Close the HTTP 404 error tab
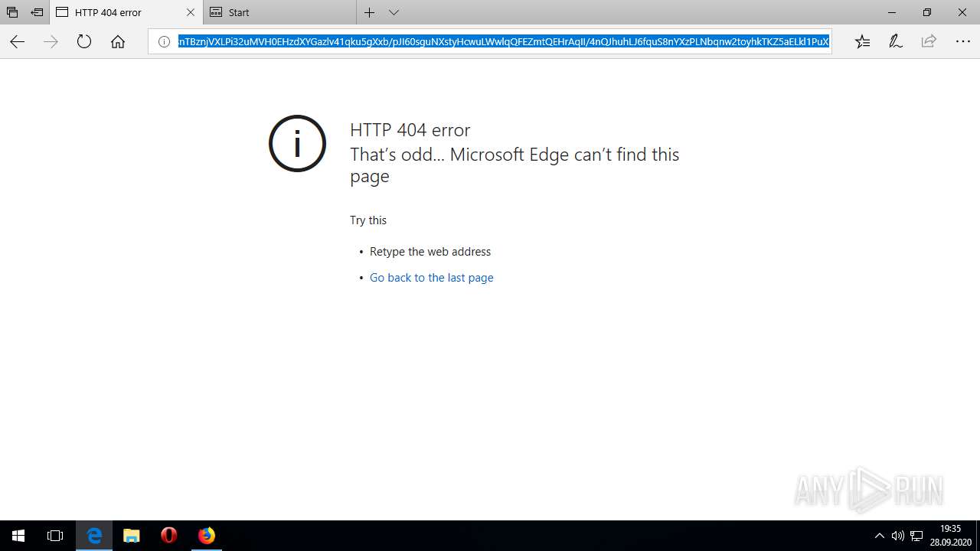 191,12
